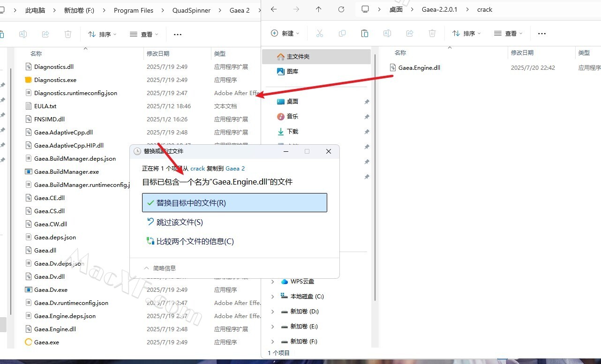This screenshot has width=601, height=364.
Task: Choose 跳过该文件(S) in the dialog
Action: (x=234, y=222)
